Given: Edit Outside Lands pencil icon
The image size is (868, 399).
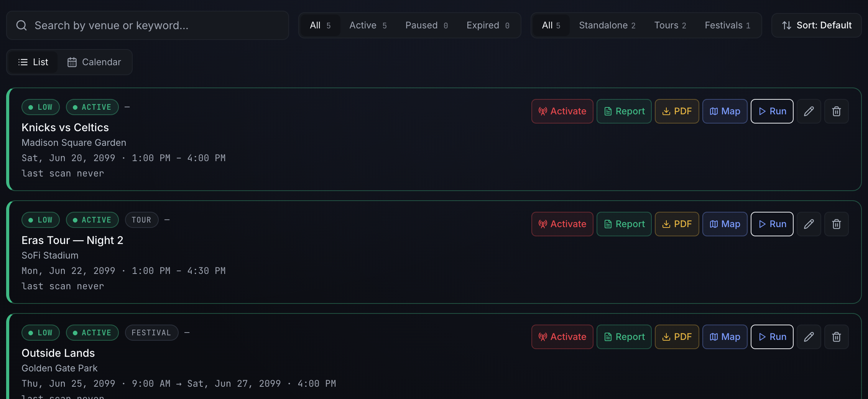Looking at the screenshot, I should click(809, 337).
